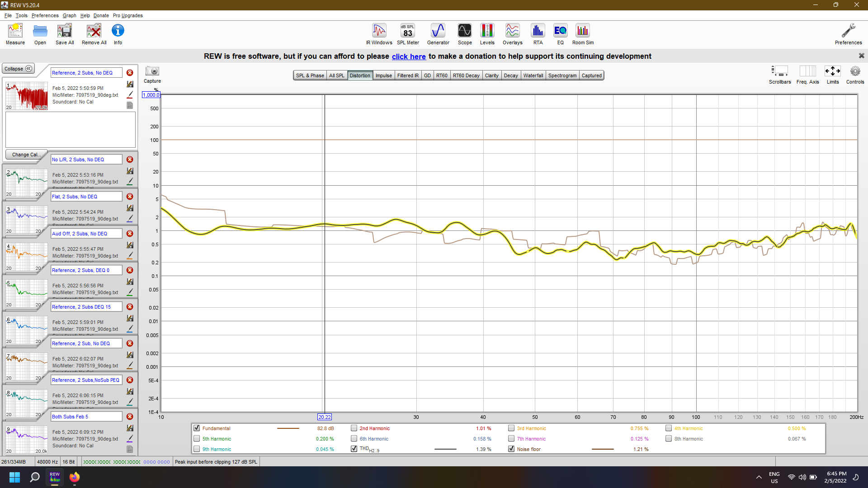This screenshot has width=868, height=488.
Task: Show hidden tray icons chevron
Action: [759, 477]
